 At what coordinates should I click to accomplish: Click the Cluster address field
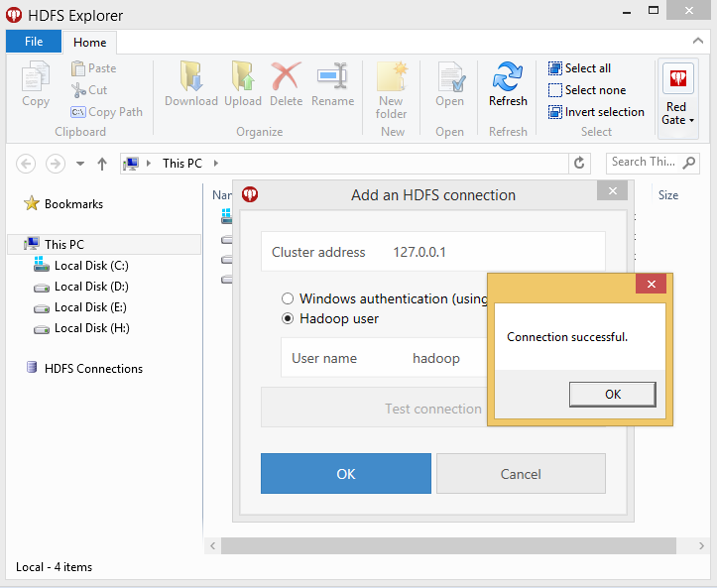tap(433, 252)
